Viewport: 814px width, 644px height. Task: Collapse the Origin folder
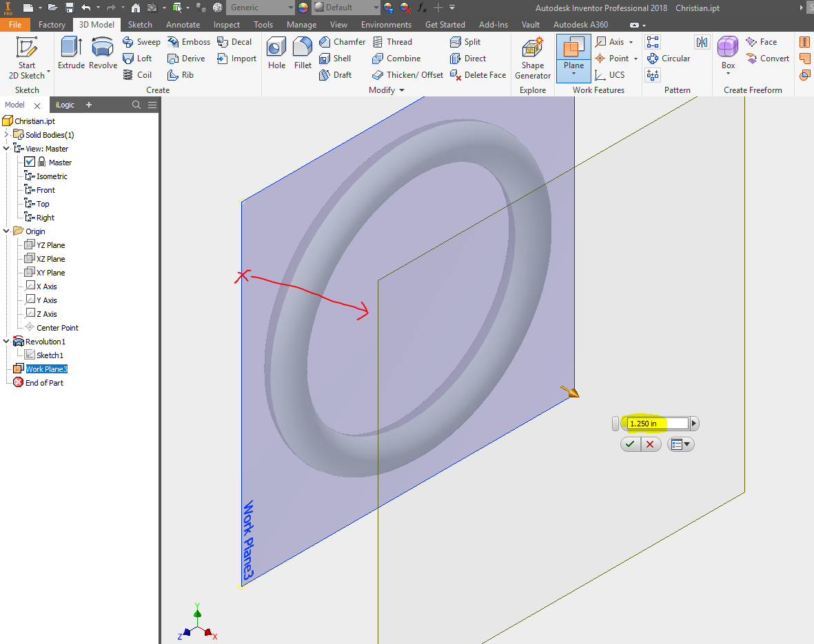pyautogui.click(x=6, y=231)
